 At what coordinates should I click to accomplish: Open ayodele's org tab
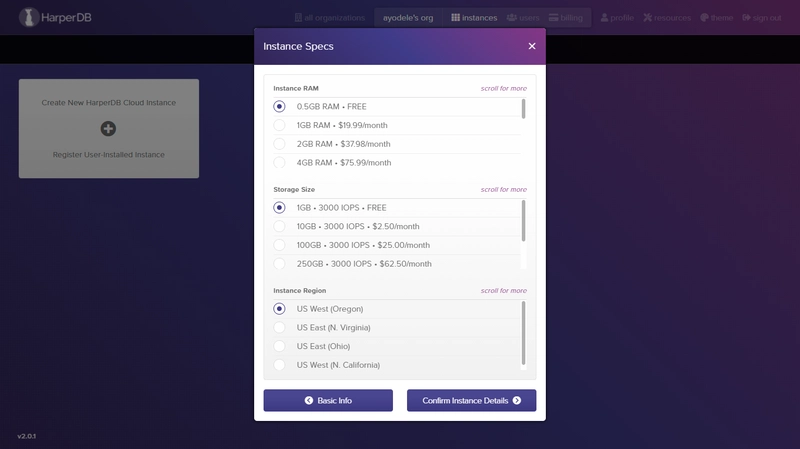coord(408,18)
